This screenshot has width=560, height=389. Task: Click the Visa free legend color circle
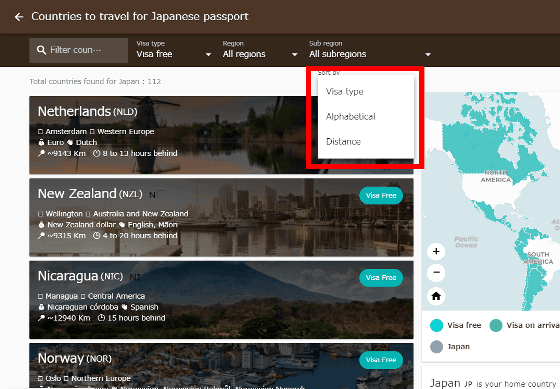coord(436,325)
